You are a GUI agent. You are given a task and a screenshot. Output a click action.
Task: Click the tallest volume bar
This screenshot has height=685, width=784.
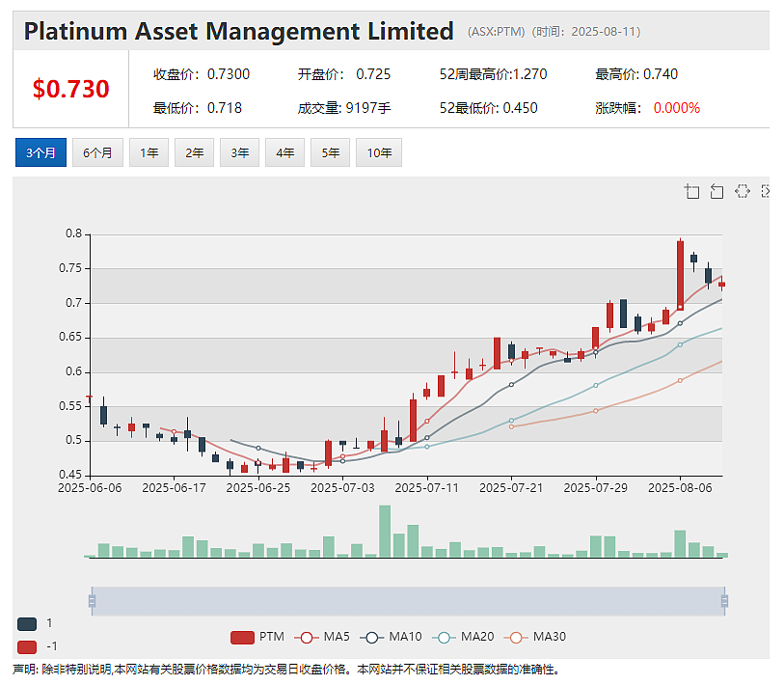pyautogui.click(x=385, y=532)
